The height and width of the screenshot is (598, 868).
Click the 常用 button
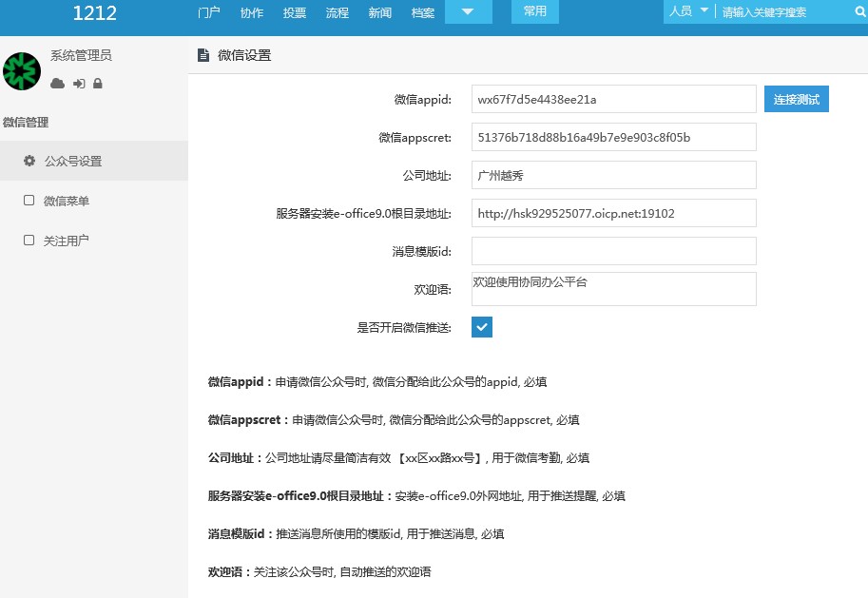535,11
